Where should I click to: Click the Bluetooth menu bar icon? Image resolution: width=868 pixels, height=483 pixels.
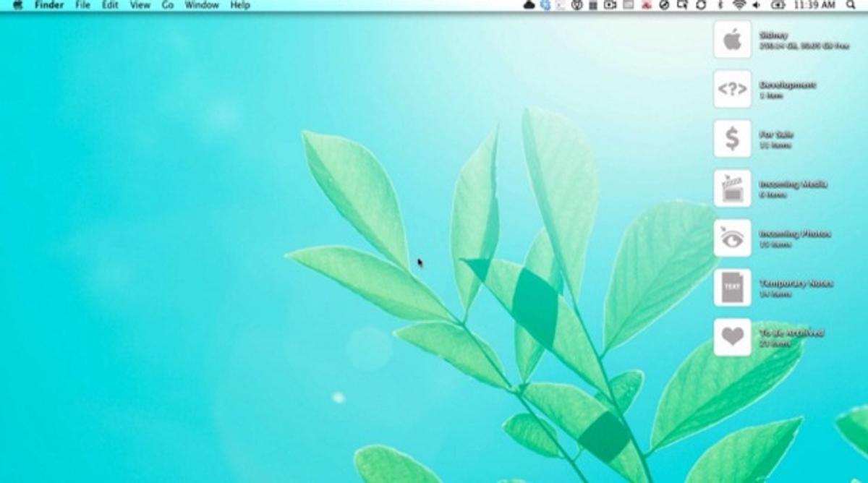click(720, 5)
